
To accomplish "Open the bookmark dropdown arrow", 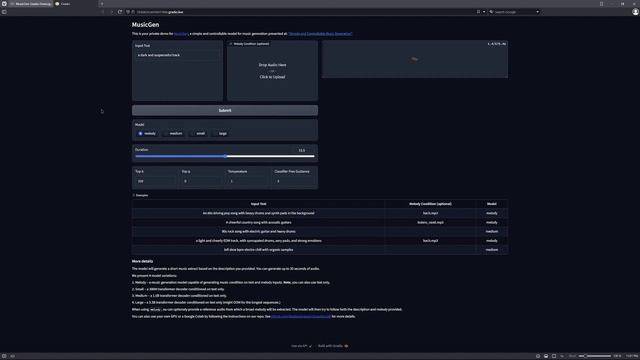I will click(484, 12).
